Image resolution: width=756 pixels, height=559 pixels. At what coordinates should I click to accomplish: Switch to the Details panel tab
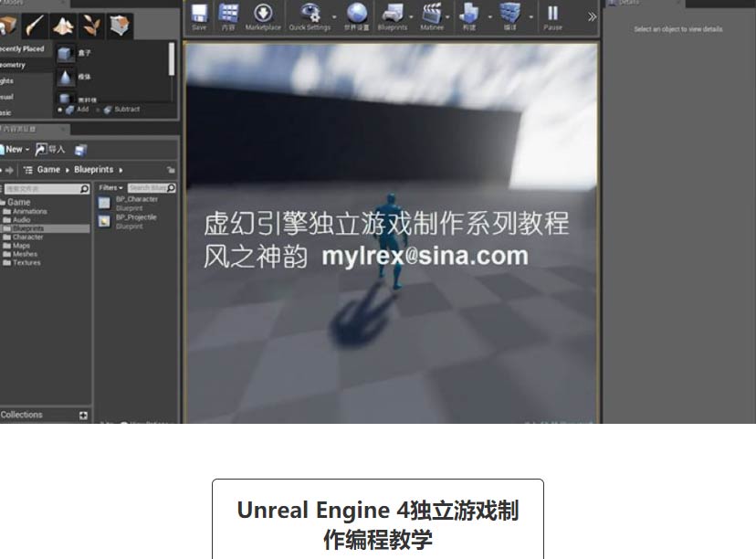(644, 3)
